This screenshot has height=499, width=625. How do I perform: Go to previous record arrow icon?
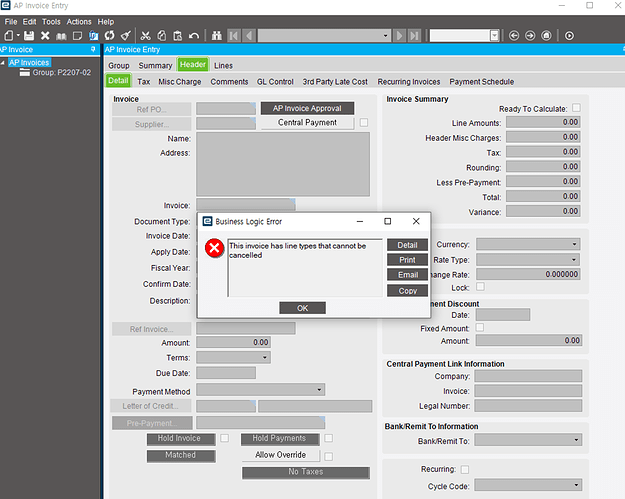point(249,35)
